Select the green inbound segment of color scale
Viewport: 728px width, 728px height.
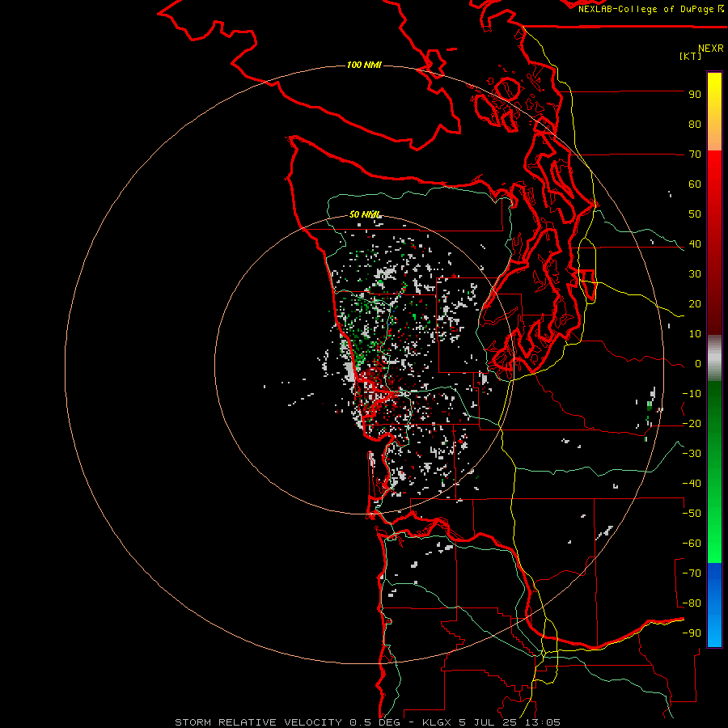pos(714,472)
